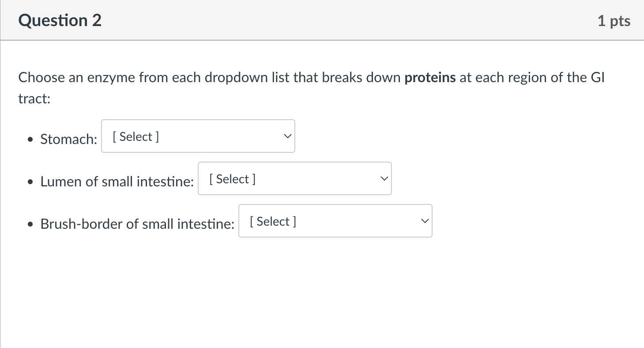Screen dimensions: 644x348
Task: Click the bullet point beside Lumen of small intestine
Action: point(30,182)
